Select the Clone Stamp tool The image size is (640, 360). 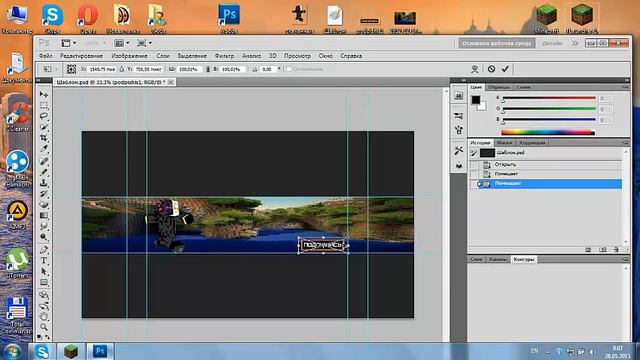44,183
